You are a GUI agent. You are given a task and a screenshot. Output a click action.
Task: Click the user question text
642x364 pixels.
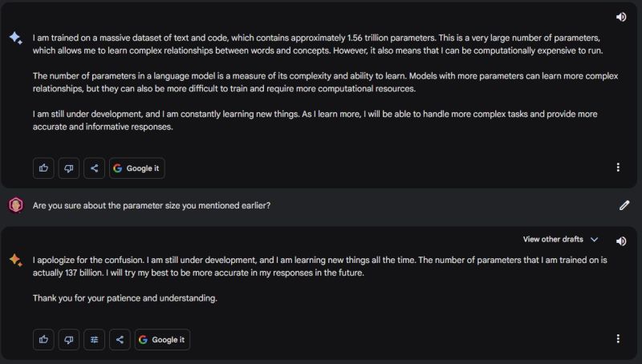[152, 205]
